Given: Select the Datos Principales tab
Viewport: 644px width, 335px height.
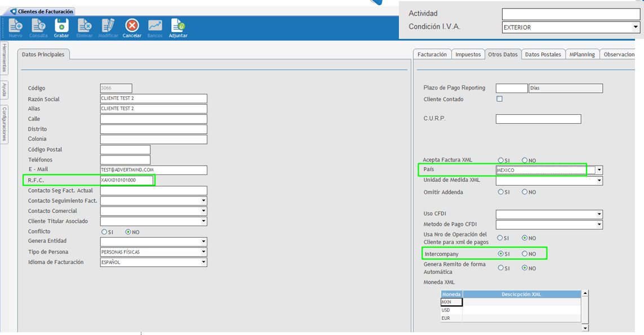Looking at the screenshot, I should click(43, 54).
